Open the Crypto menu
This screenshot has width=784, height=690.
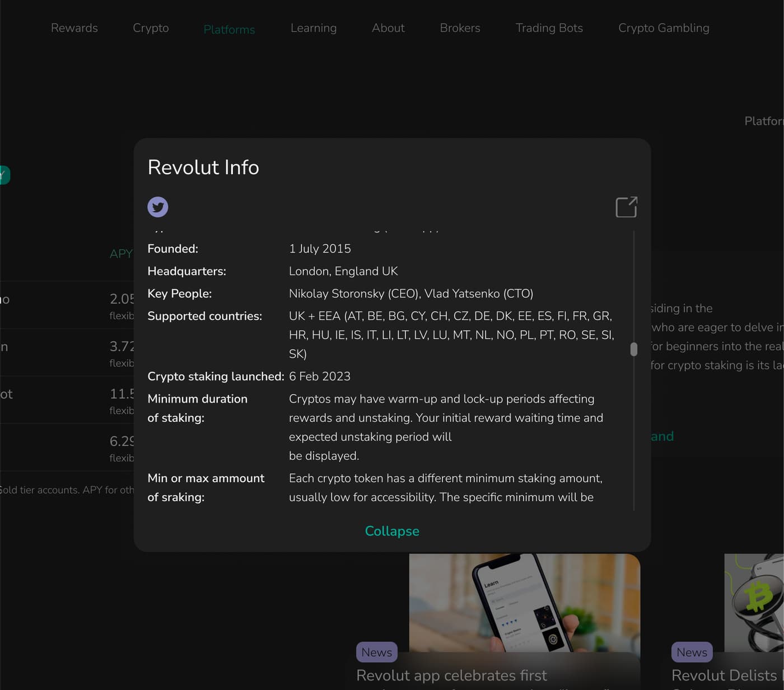(x=151, y=28)
